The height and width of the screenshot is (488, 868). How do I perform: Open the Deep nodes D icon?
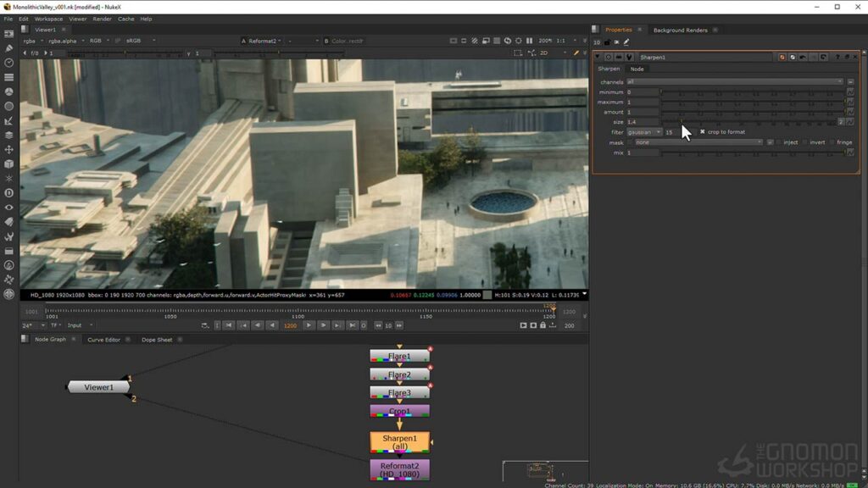8,193
